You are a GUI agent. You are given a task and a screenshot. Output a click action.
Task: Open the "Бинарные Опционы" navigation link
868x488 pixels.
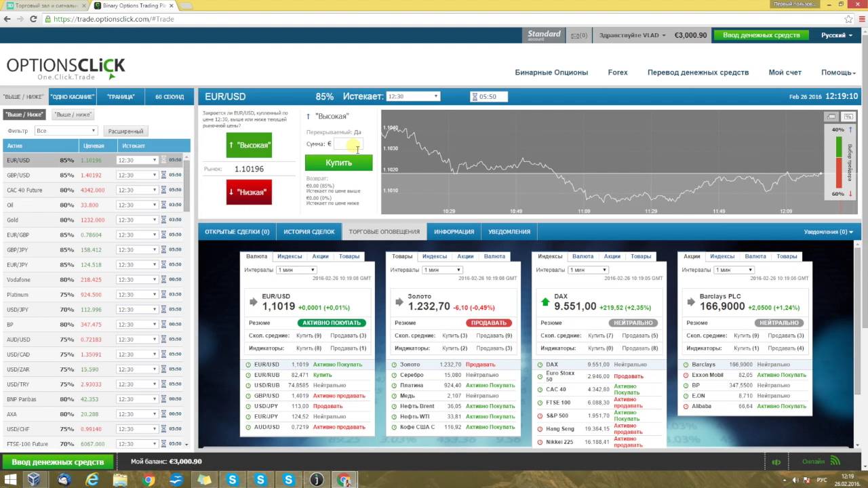[x=551, y=73]
